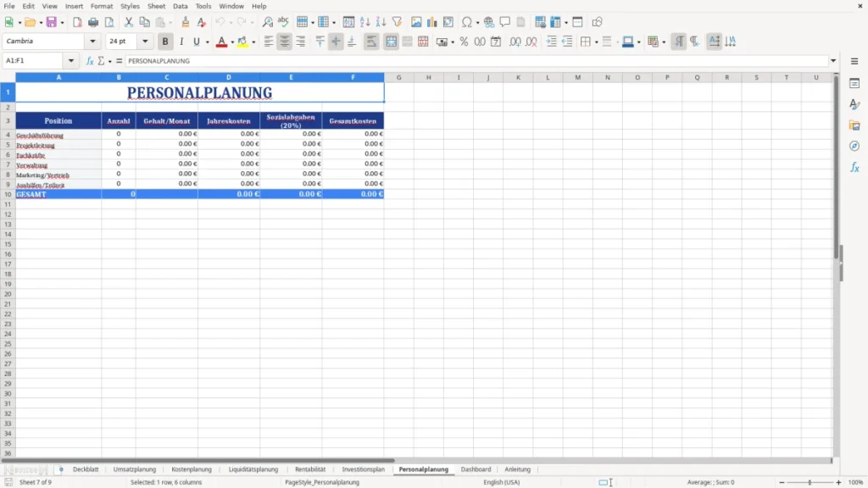The width and height of the screenshot is (868, 488).
Task: Click the Export as PDF icon
Action: pyautogui.click(x=77, y=22)
